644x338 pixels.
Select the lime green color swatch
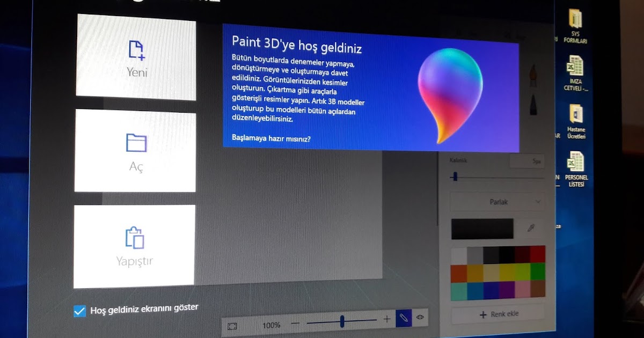point(522,271)
